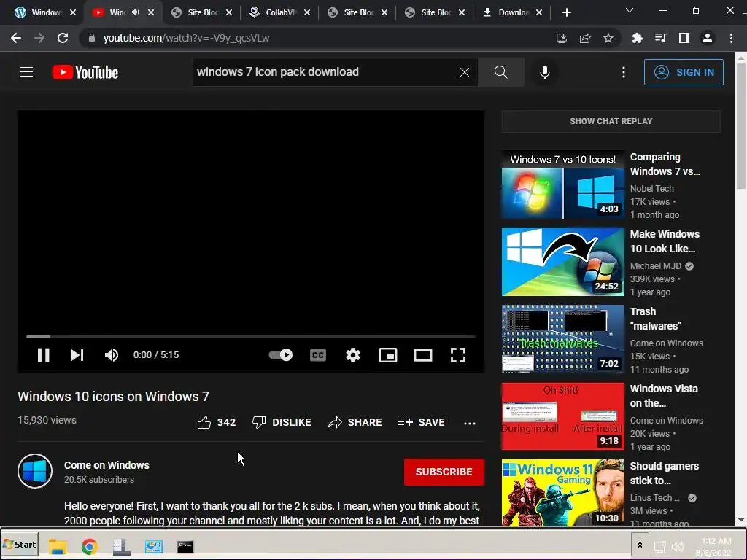Subscribe to Come on Windows channel
The image size is (747, 560).
tap(444, 472)
